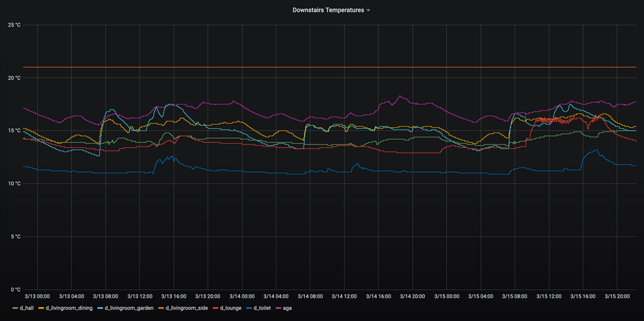This screenshot has width=644, height=321.
Task: Click the dropdown caret beside the panel title
Action: point(368,10)
